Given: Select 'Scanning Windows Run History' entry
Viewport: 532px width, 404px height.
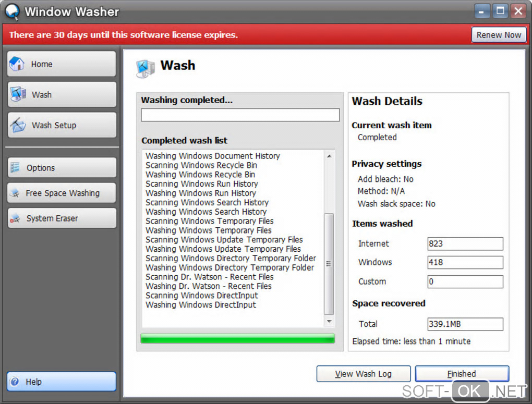Looking at the screenshot, I should [x=202, y=184].
